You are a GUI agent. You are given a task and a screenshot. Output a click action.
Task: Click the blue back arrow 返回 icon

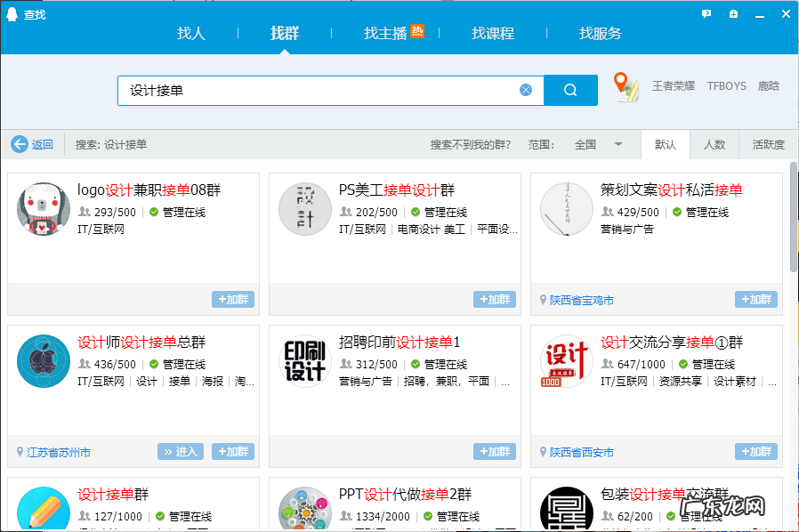coord(18,143)
